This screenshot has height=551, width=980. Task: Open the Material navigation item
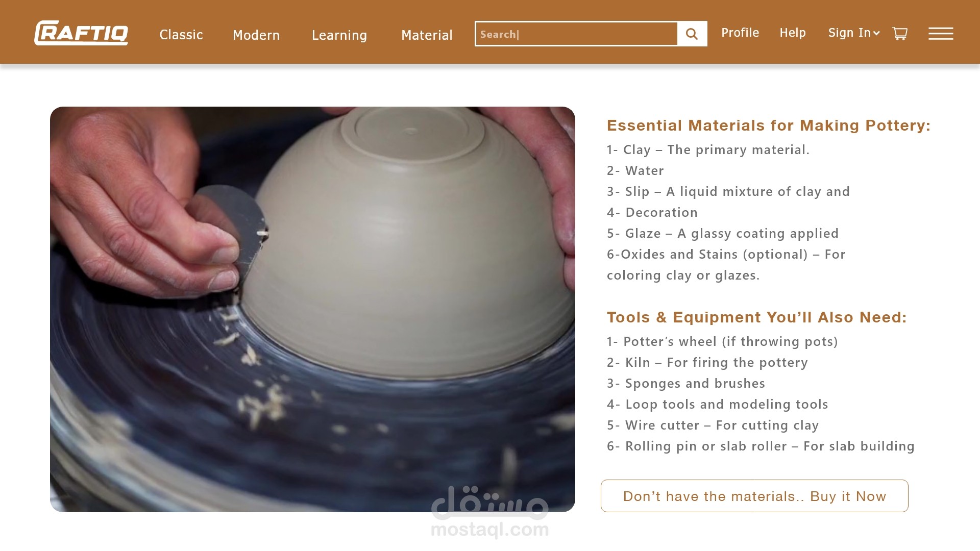click(427, 35)
